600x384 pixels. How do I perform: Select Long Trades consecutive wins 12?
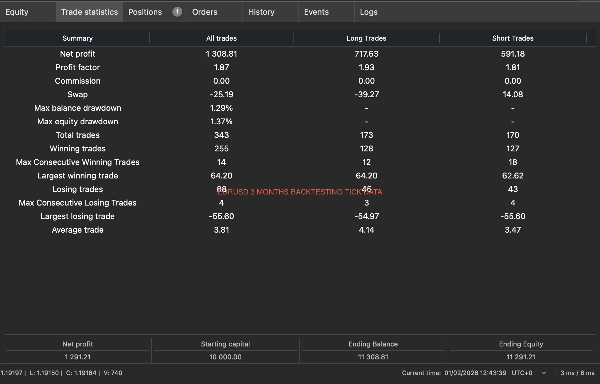pos(366,162)
